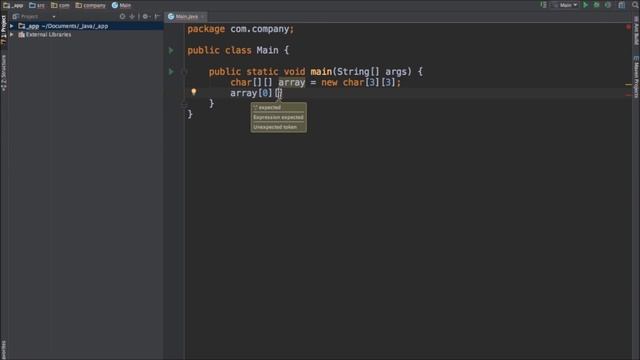Click the _app breadcrumb in navigation bar
This screenshot has height=360, width=640.
pyautogui.click(x=13, y=5)
